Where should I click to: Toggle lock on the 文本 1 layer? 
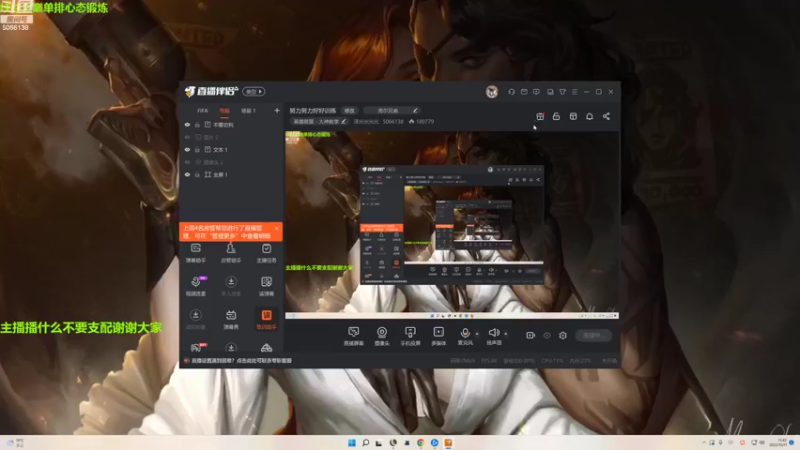tap(197, 149)
